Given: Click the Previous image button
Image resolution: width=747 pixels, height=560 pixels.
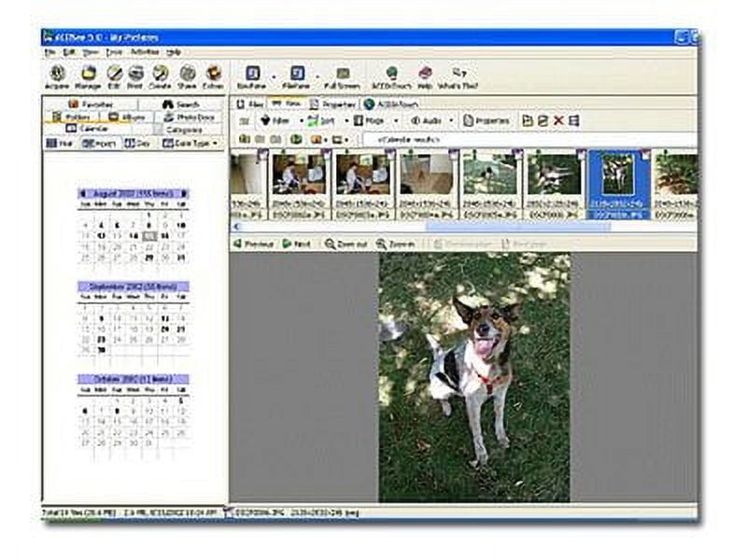Looking at the screenshot, I should tap(254, 244).
